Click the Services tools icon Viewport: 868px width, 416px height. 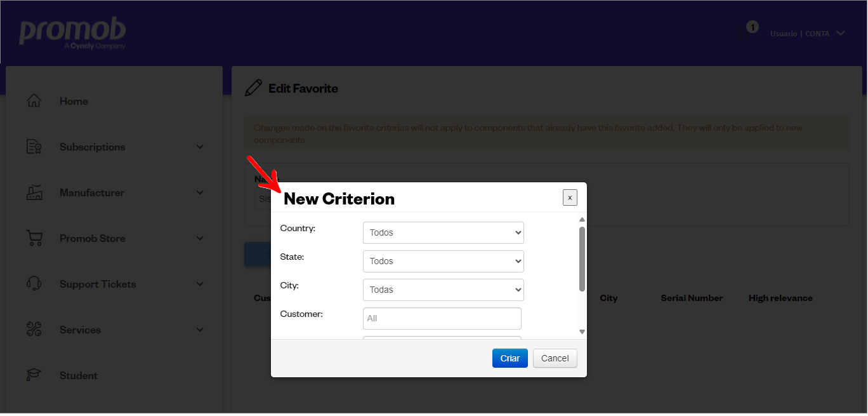point(34,330)
